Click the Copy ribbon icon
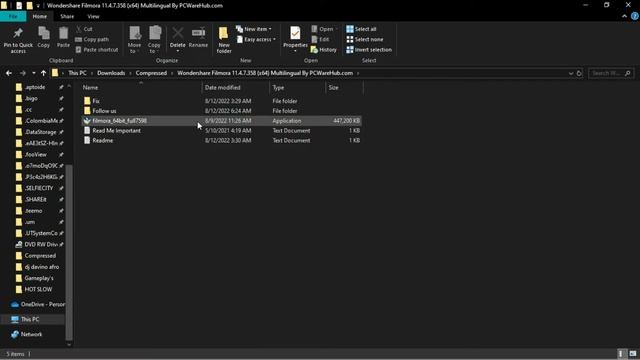 pos(44,38)
